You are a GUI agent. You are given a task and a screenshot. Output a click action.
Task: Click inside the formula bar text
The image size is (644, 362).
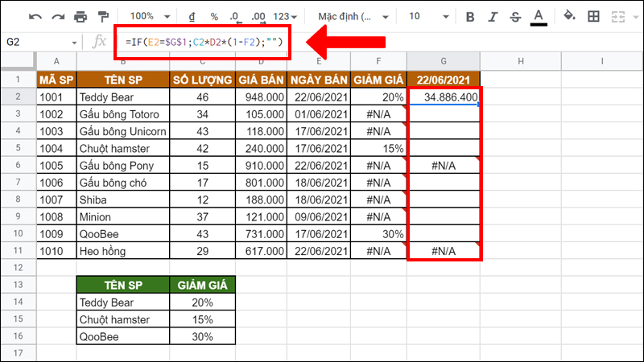(x=204, y=42)
